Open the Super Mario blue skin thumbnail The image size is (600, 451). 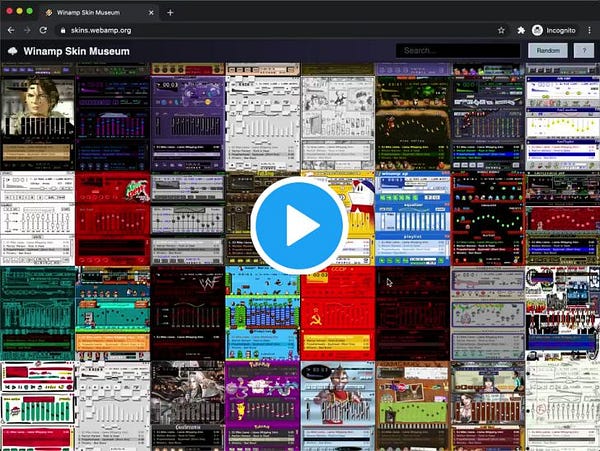(x=262, y=314)
